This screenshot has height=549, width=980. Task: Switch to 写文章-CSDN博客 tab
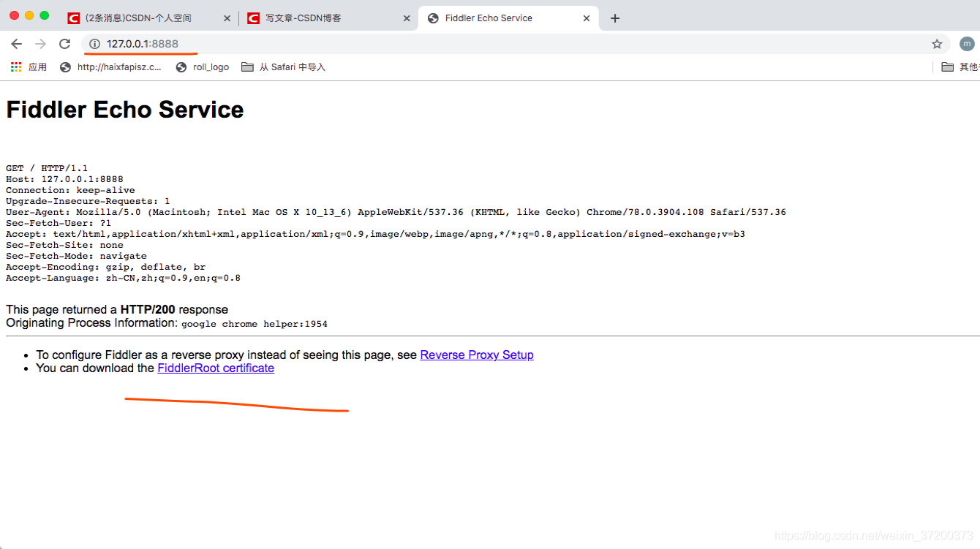click(x=328, y=18)
